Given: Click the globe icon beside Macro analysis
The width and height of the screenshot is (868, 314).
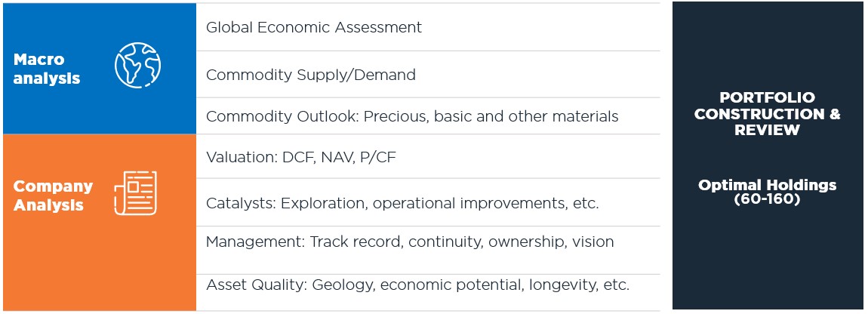Looking at the screenshot, I should coord(137,66).
